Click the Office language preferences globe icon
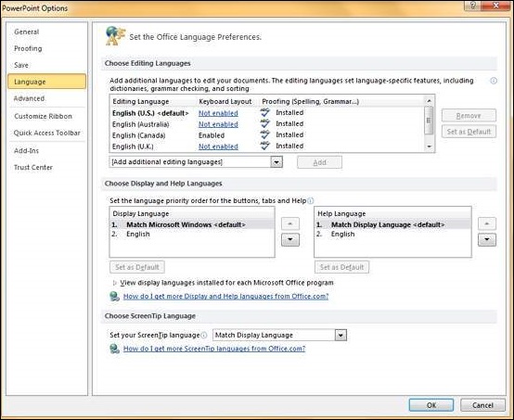 (115, 35)
